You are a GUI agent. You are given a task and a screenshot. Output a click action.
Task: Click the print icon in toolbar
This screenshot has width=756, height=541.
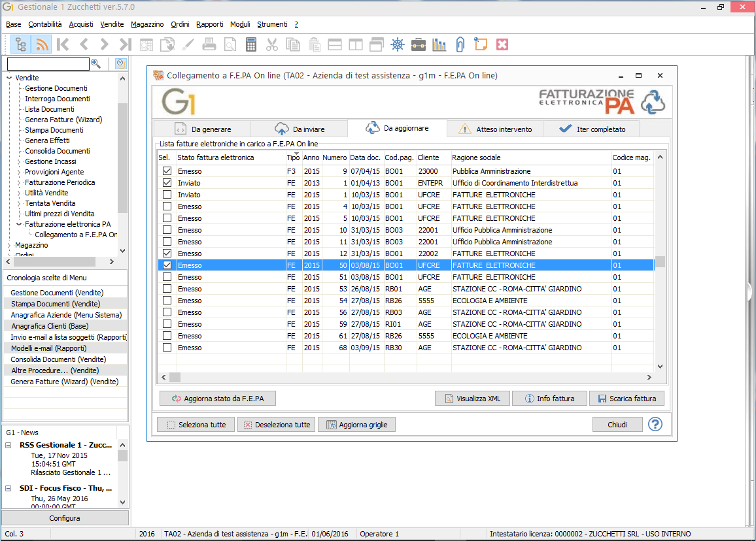click(x=209, y=45)
